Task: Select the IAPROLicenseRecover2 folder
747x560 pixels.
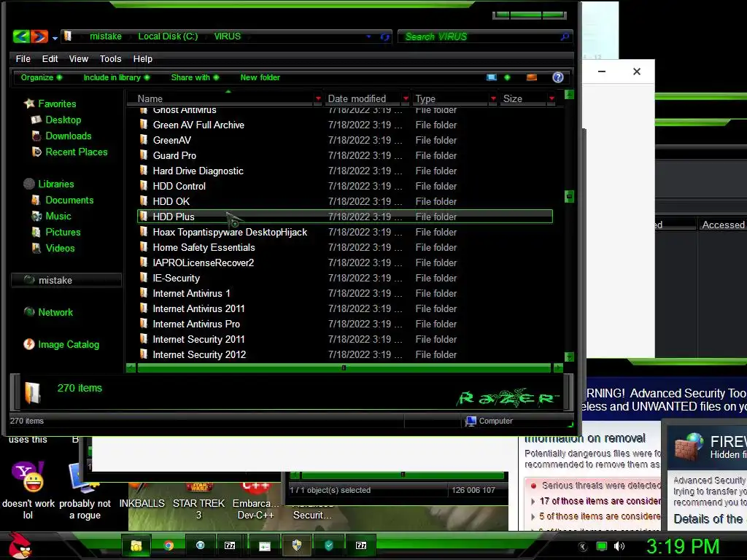Action: (x=203, y=262)
